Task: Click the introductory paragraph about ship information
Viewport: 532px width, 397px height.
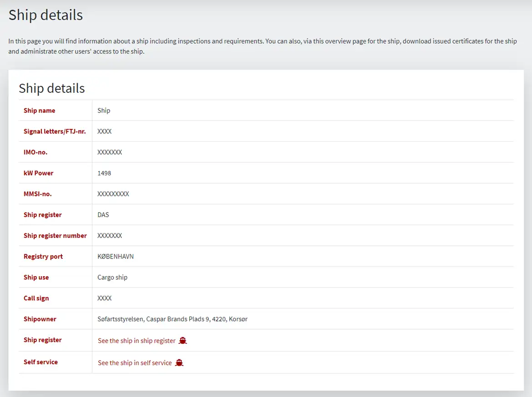Action: click(x=263, y=46)
